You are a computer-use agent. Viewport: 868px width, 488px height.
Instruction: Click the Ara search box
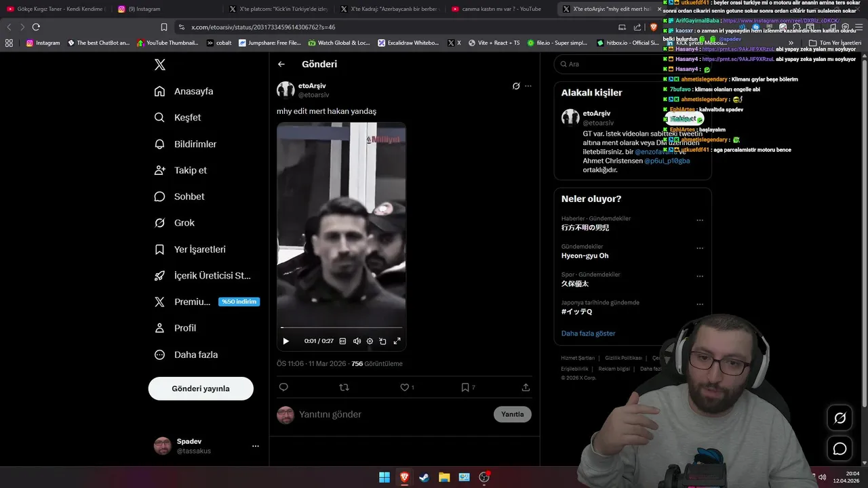click(633, 64)
